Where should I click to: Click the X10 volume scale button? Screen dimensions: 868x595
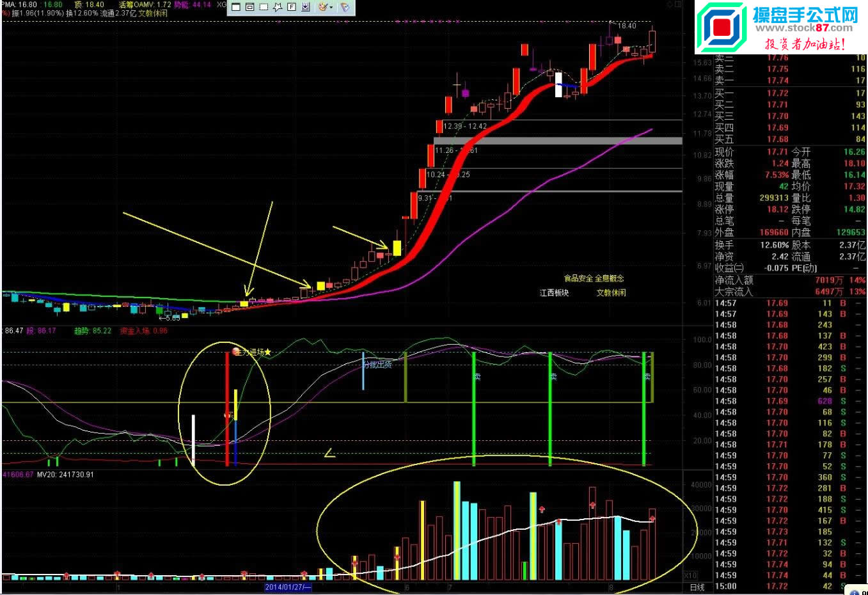691,575
